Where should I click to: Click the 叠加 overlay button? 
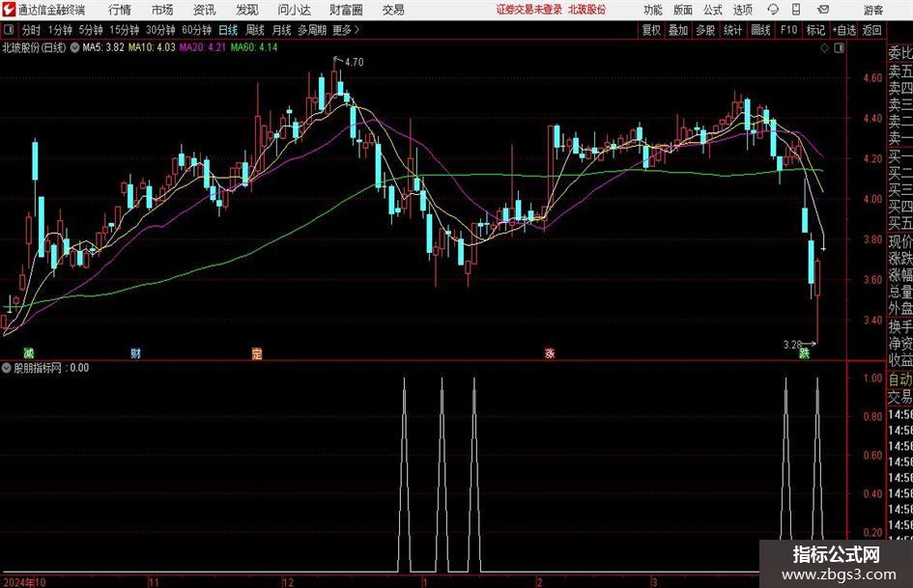(678, 30)
